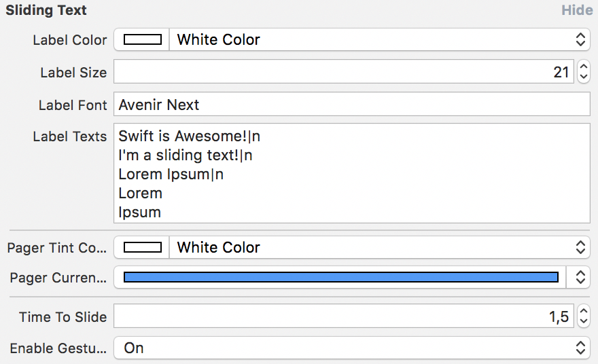The height and width of the screenshot is (364, 598).
Task: Focus the Label Size value field
Action: click(x=343, y=71)
